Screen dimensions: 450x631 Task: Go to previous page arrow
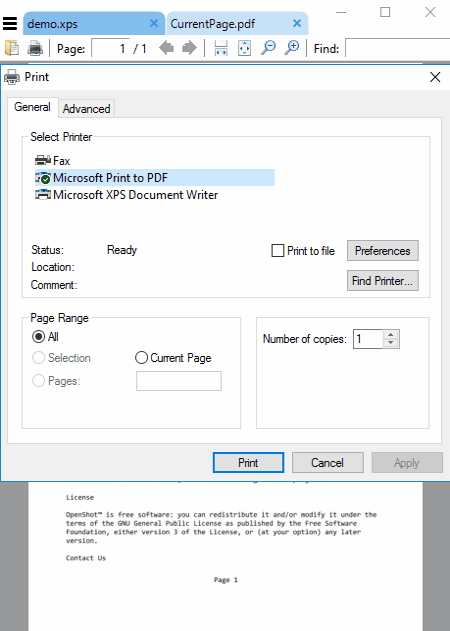coord(166,48)
